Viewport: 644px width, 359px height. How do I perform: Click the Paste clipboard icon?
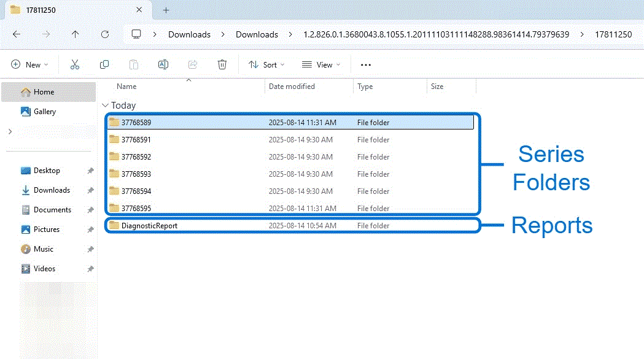click(133, 64)
